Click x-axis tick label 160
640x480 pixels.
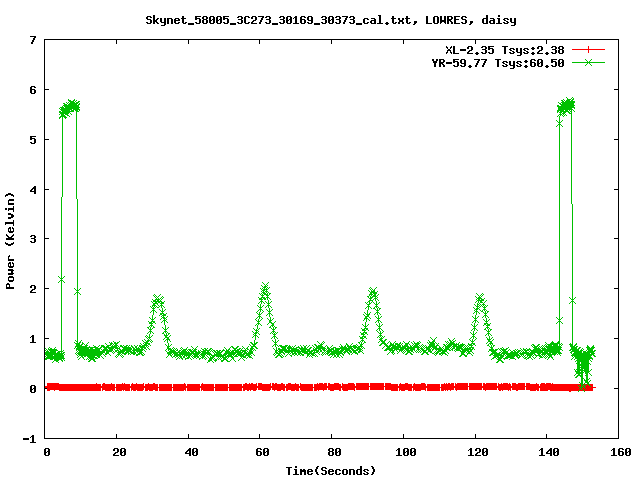point(620,452)
